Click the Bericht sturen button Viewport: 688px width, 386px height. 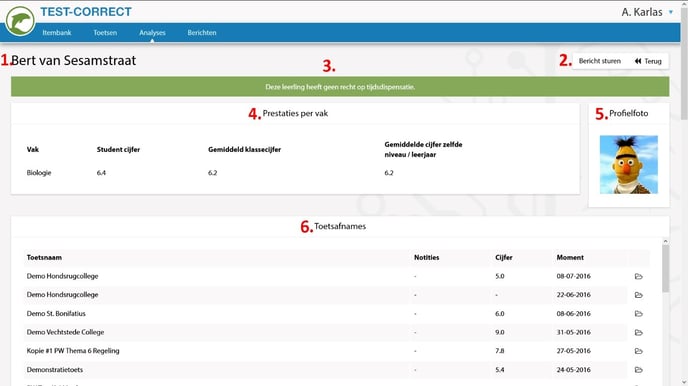pyautogui.click(x=600, y=61)
